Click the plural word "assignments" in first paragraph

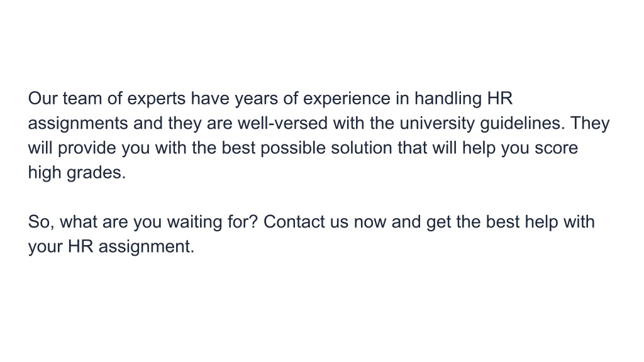[78, 124]
